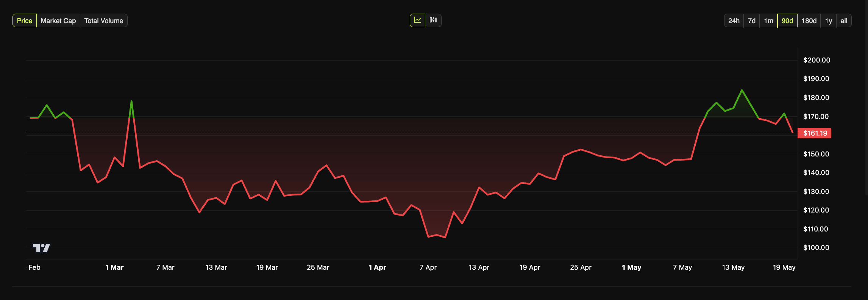Click the 1 Mar date label
The height and width of the screenshot is (300, 868).
[114, 267]
